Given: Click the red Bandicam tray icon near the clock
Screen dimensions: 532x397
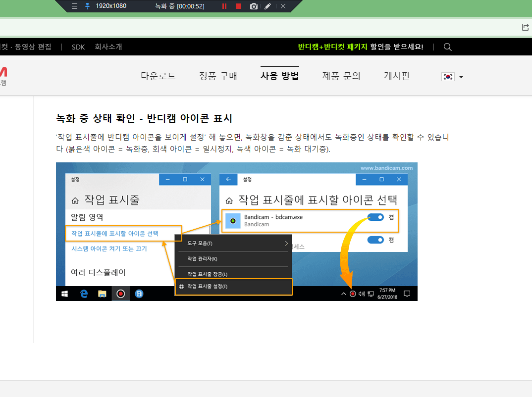Looking at the screenshot, I should 353,294.
